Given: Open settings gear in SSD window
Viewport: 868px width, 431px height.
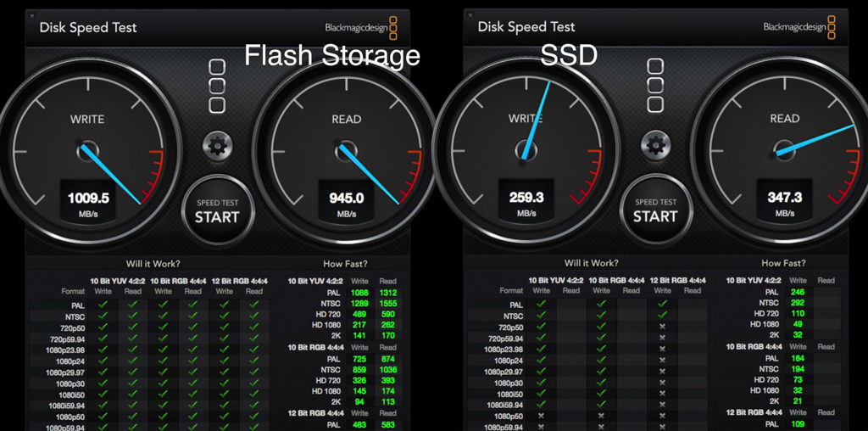Looking at the screenshot, I should point(655,146).
